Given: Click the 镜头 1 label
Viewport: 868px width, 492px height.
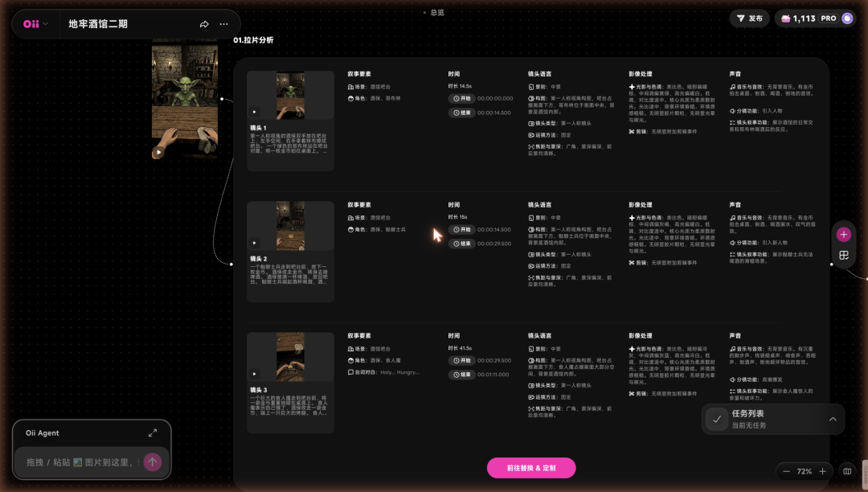Looking at the screenshot, I should click(x=259, y=128).
